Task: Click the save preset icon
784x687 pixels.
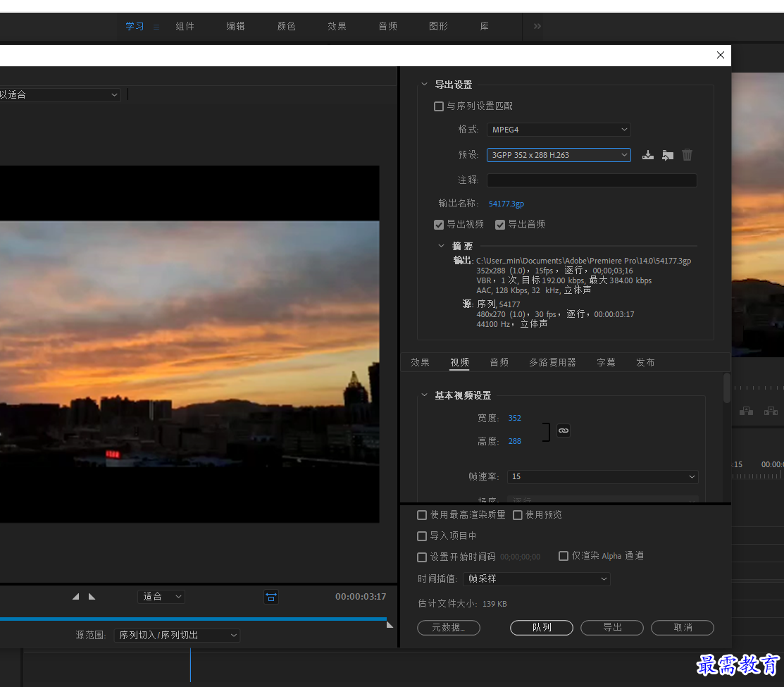Action: pos(648,155)
